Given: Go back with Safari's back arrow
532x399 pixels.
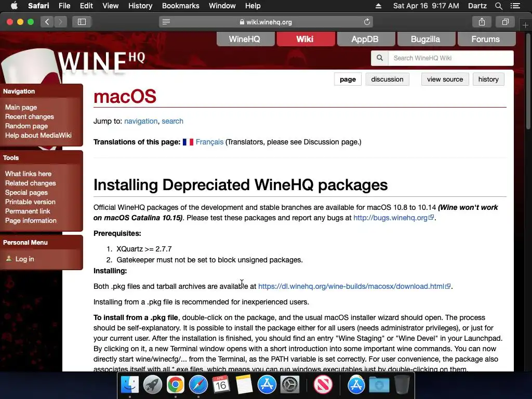Looking at the screenshot, I should click(x=47, y=22).
